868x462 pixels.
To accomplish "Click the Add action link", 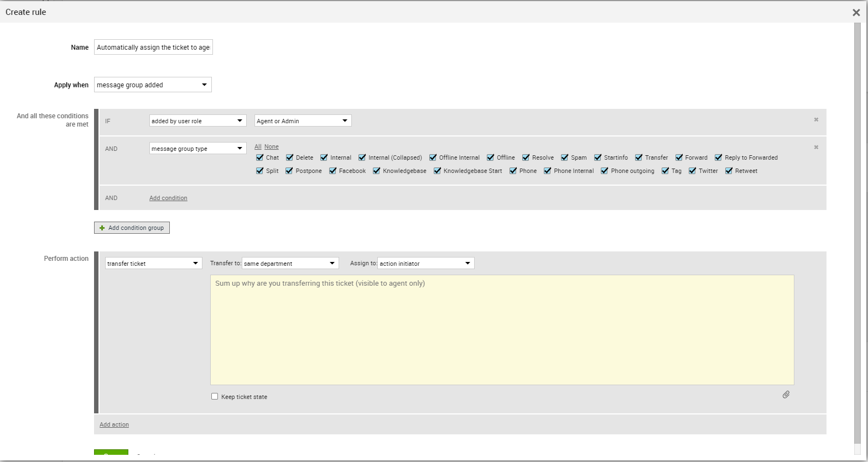I will (x=114, y=424).
